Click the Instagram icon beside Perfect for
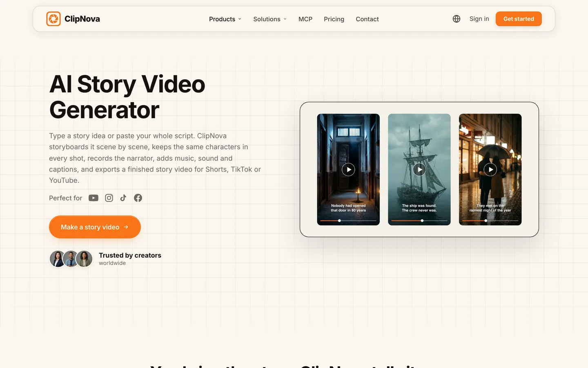The height and width of the screenshot is (368, 588). pyautogui.click(x=109, y=198)
